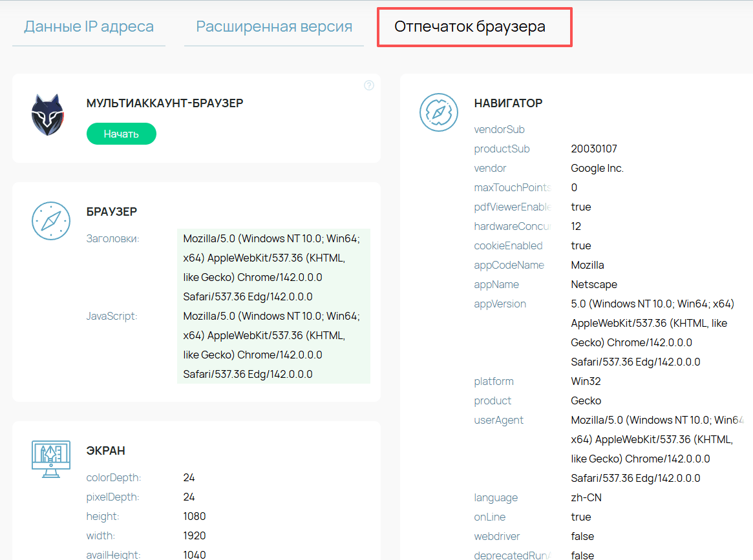Screen dimensions: 753x560
Task: Click the width value 1920
Action: coord(194,535)
